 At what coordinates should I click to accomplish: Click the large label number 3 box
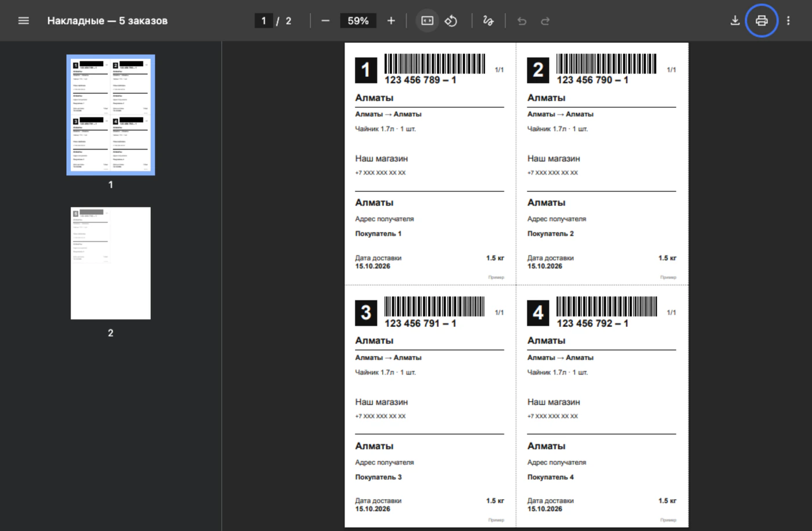pos(366,313)
